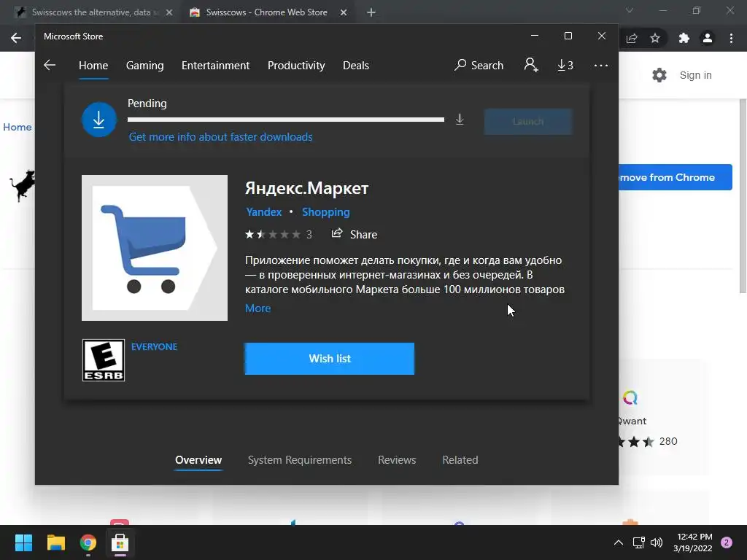The height and width of the screenshot is (560, 747).
Task: Open Microsoft Store from taskbar
Action: click(x=120, y=542)
